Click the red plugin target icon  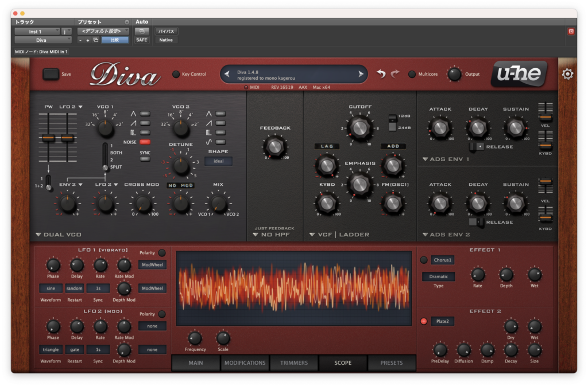click(571, 32)
